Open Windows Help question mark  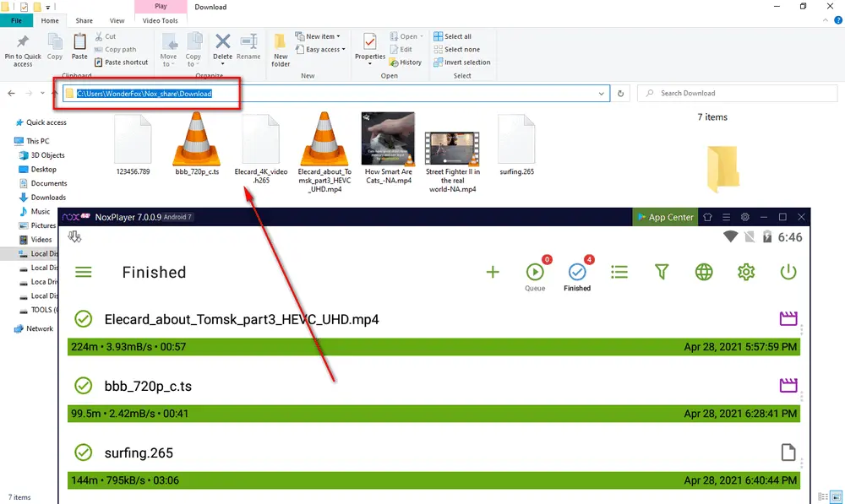(838, 20)
